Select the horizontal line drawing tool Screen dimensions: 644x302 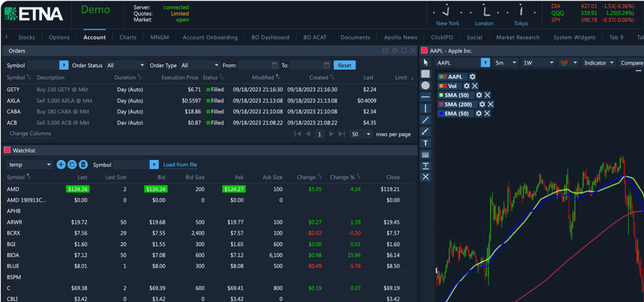tap(426, 97)
